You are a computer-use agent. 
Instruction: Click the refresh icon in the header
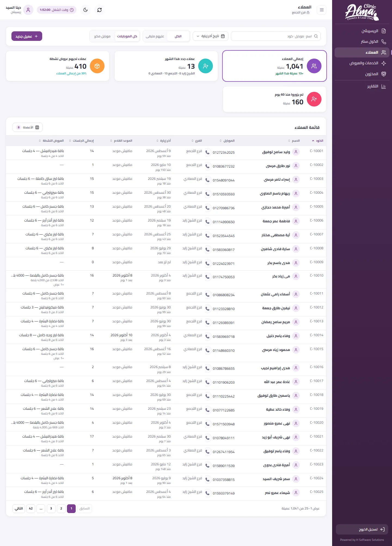point(99,10)
